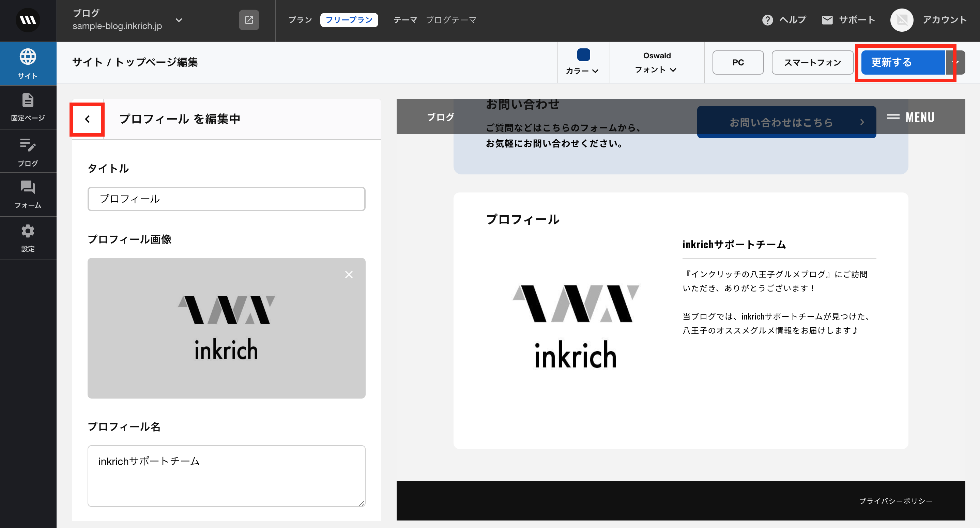Expand the Oswald フォント dropdown
980x528 pixels.
[657, 63]
